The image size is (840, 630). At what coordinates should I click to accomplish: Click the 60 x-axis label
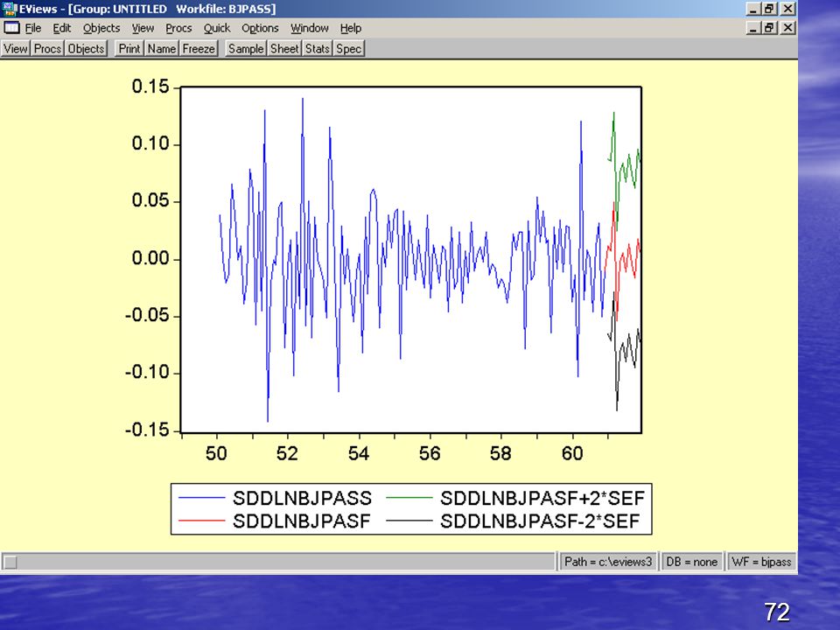coord(572,454)
